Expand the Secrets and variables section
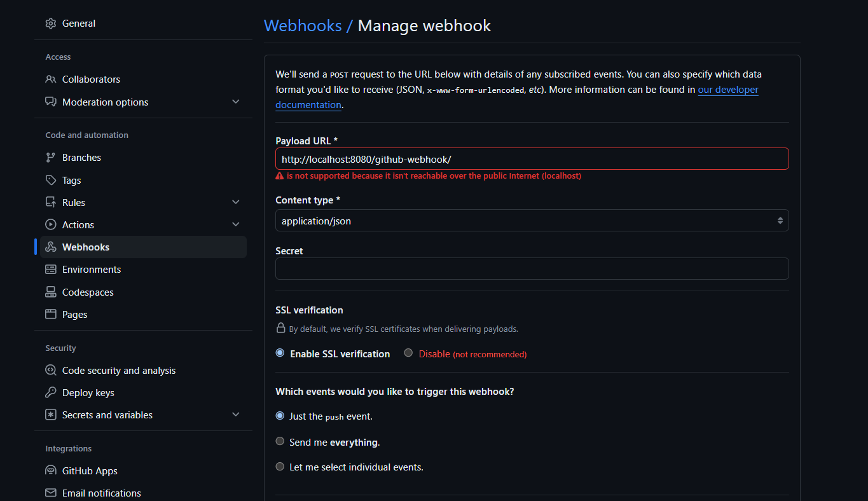Image resolution: width=868 pixels, height=501 pixels. [x=235, y=414]
